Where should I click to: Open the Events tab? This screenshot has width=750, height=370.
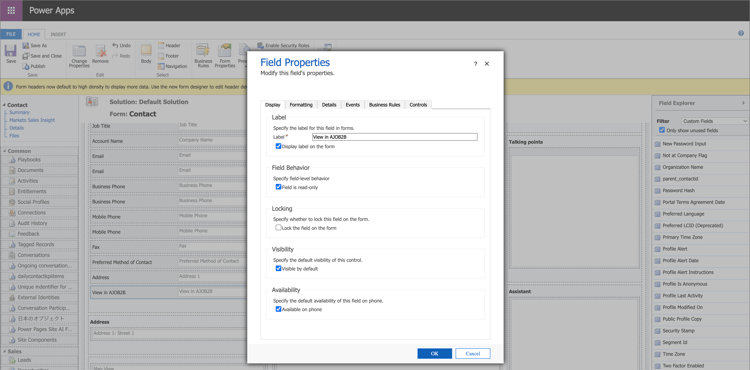point(353,105)
